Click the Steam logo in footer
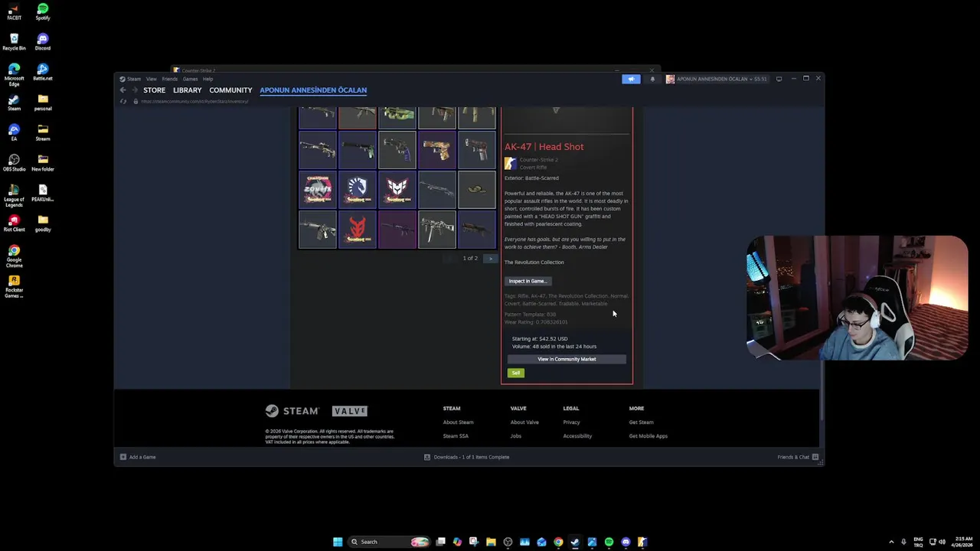 pos(292,411)
